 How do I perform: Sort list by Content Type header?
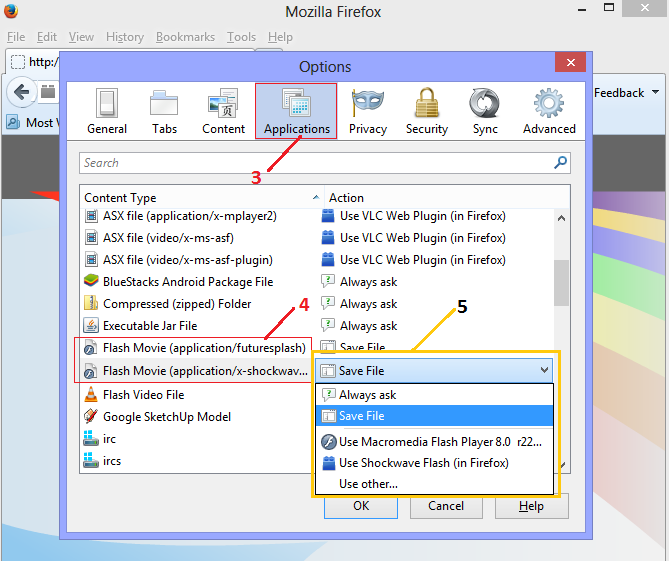(x=202, y=198)
